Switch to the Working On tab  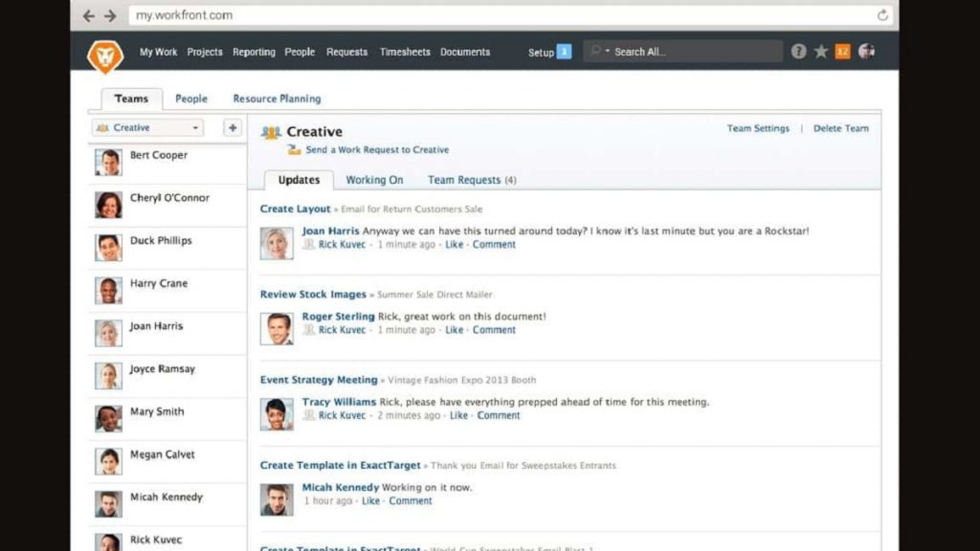coord(374,180)
